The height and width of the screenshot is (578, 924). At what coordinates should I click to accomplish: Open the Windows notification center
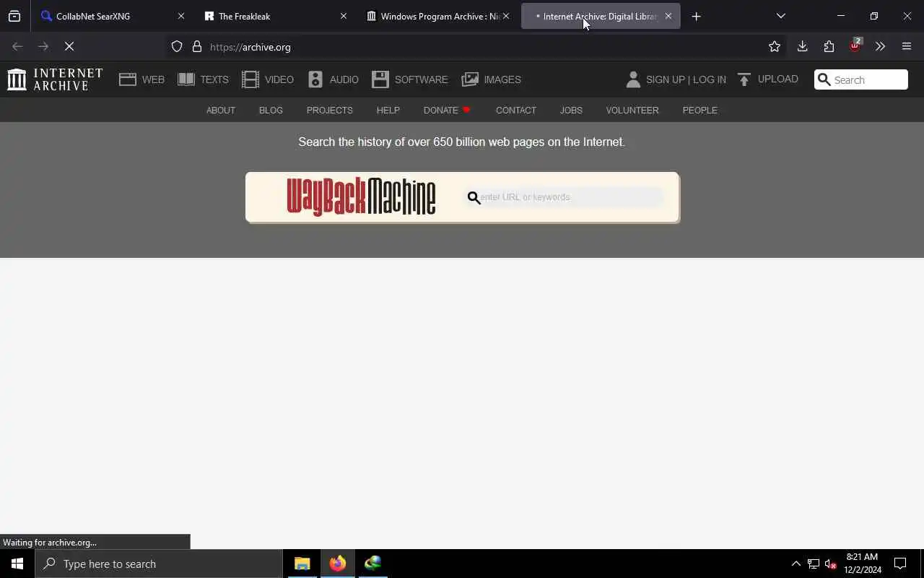click(900, 564)
